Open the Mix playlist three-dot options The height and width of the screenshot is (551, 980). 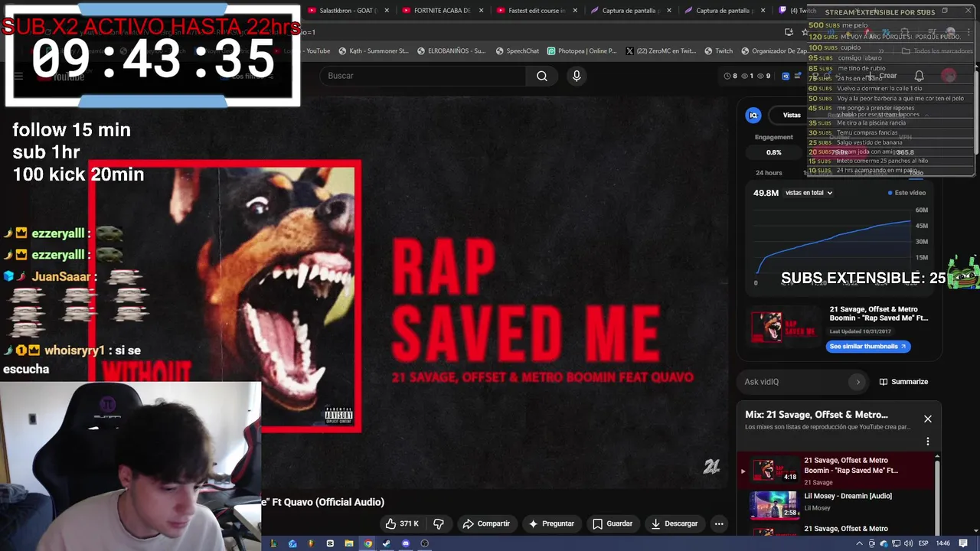tap(927, 442)
